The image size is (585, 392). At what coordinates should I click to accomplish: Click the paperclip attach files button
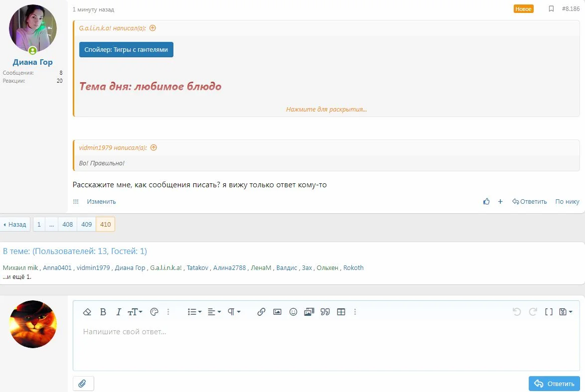click(x=83, y=384)
